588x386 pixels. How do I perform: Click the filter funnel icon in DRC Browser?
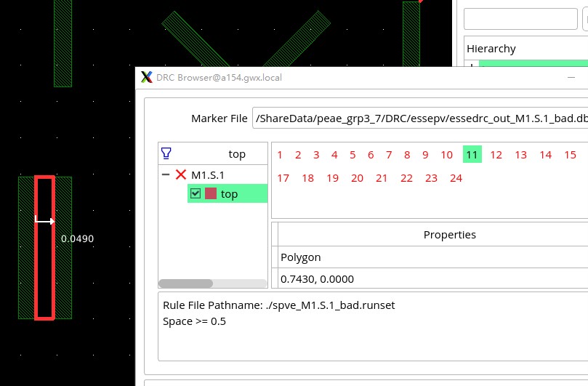point(166,153)
